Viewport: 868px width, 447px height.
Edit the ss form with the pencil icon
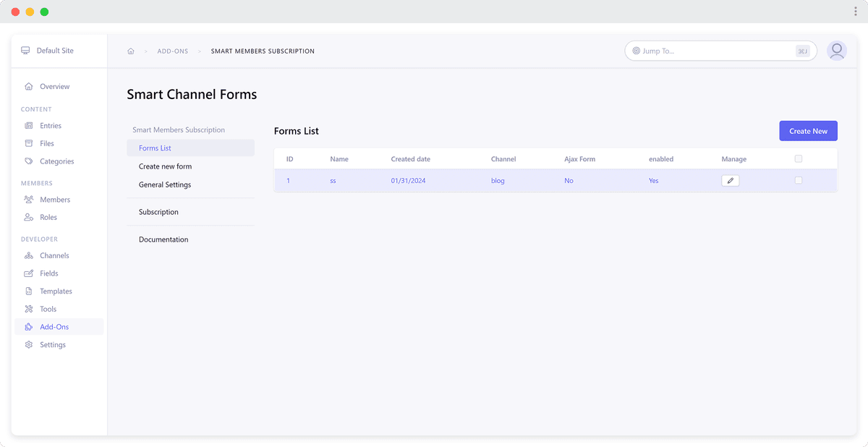coord(730,180)
